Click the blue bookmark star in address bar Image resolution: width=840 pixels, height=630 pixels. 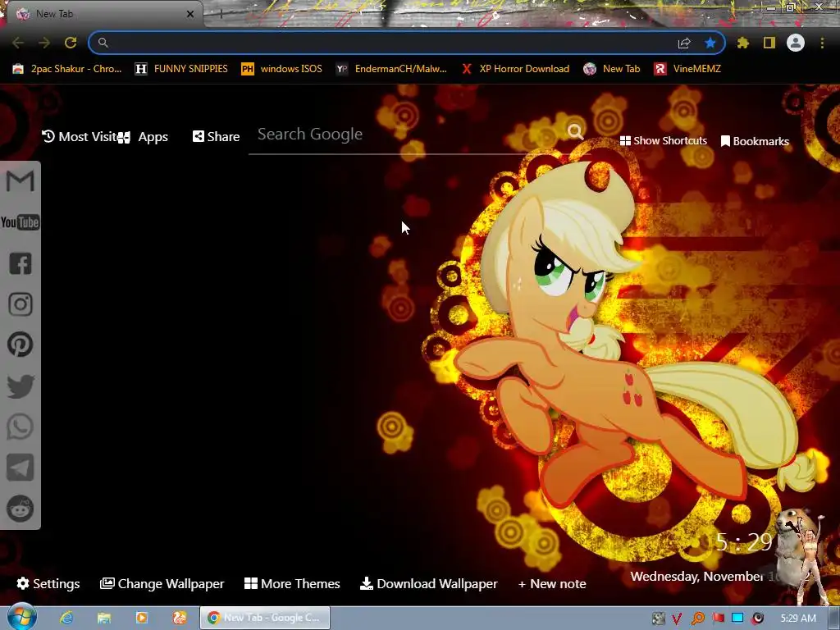pos(710,43)
